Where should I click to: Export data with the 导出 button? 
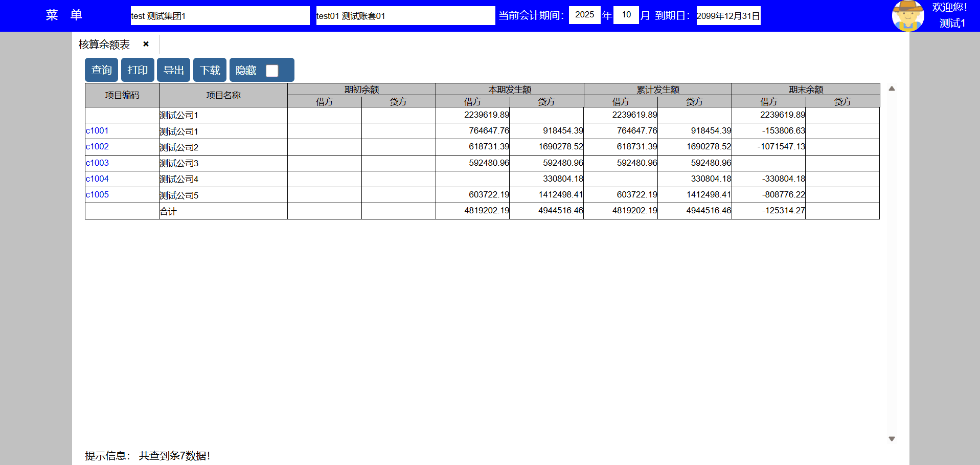click(x=173, y=70)
